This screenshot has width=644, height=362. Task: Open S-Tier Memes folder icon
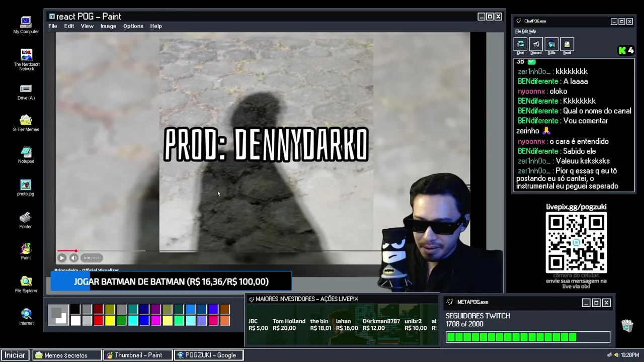click(x=26, y=123)
